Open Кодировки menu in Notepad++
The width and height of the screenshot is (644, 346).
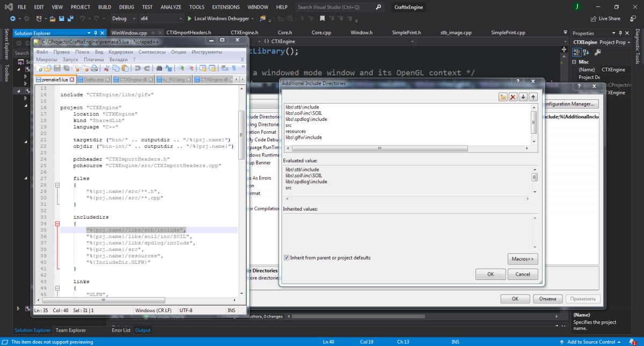[121, 52]
